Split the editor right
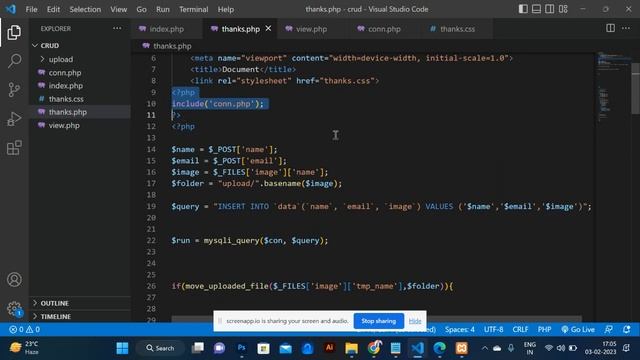The width and height of the screenshot is (640, 360). coord(610,28)
